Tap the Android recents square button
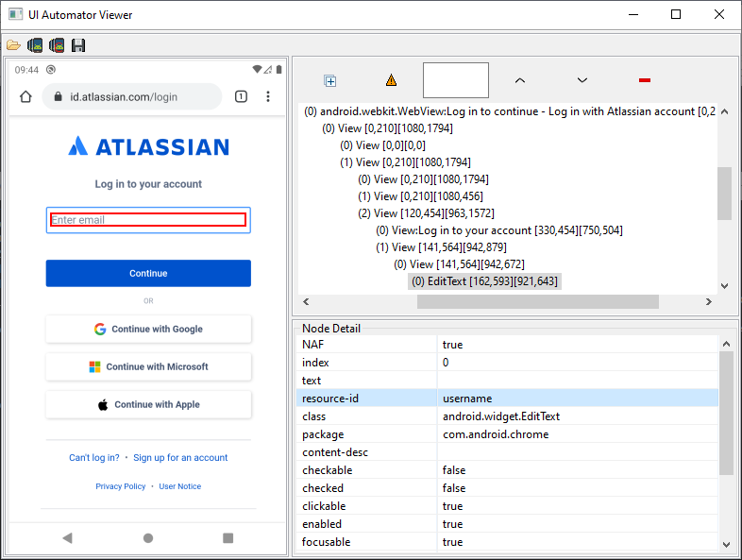The height and width of the screenshot is (560, 742). [x=228, y=537]
